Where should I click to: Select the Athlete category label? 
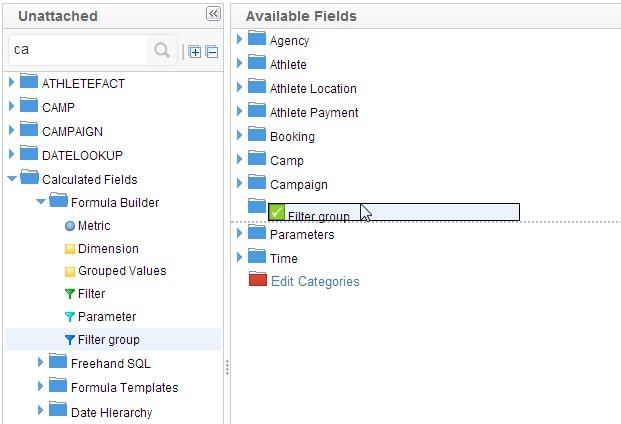tap(288, 65)
